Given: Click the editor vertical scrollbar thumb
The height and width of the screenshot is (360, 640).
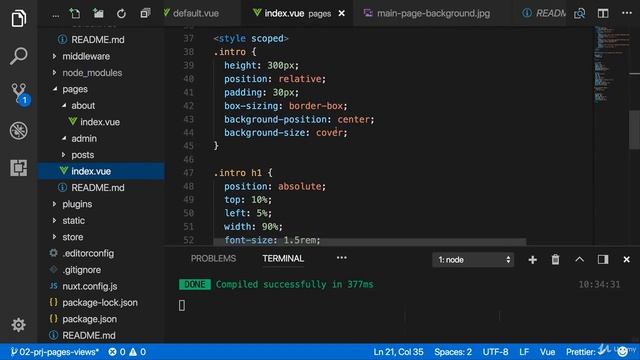Looking at the screenshot, I should point(634,130).
